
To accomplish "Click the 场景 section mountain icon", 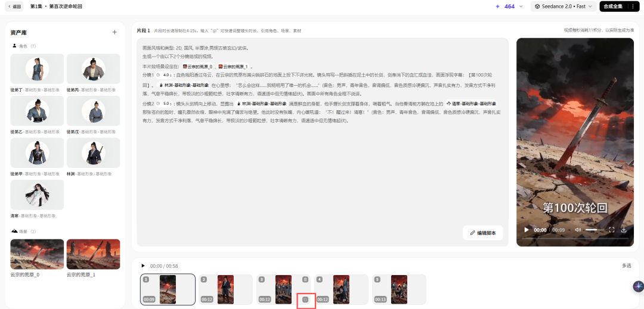I will tap(14, 231).
